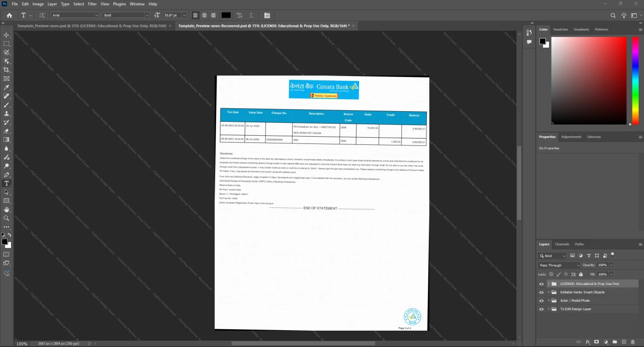
Task: Open the font size dropdown
Action: [184, 15]
